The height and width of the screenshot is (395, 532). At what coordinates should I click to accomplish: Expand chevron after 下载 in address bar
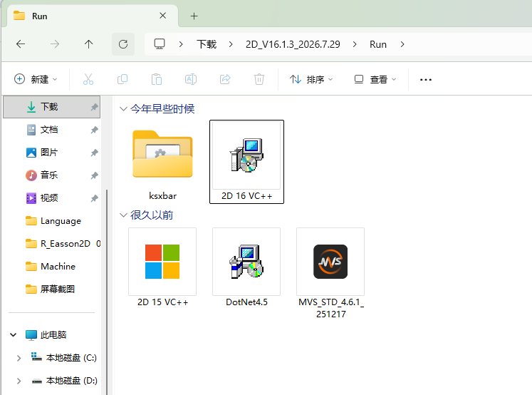[231, 44]
